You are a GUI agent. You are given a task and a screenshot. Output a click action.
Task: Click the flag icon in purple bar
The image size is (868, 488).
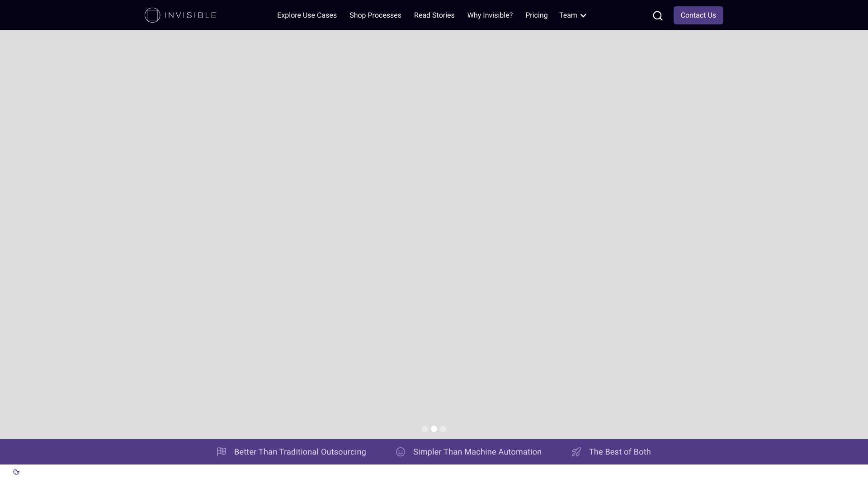(222, 452)
